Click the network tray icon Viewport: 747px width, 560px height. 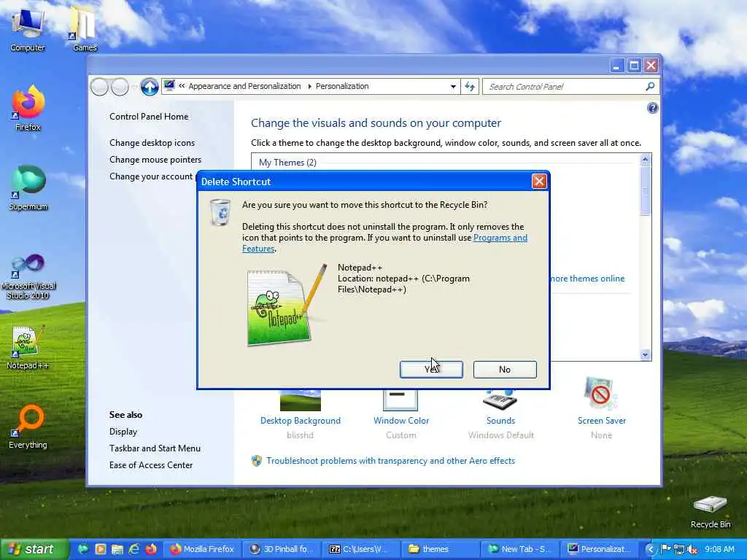[679, 550]
